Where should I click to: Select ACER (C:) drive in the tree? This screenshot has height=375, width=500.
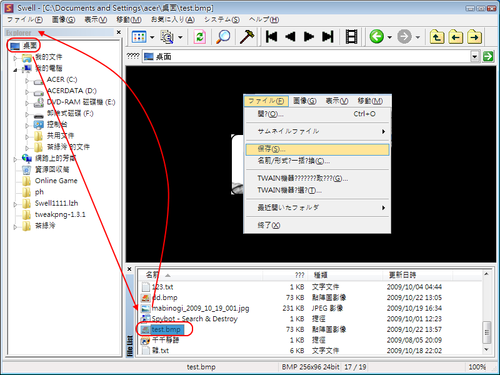[62, 80]
